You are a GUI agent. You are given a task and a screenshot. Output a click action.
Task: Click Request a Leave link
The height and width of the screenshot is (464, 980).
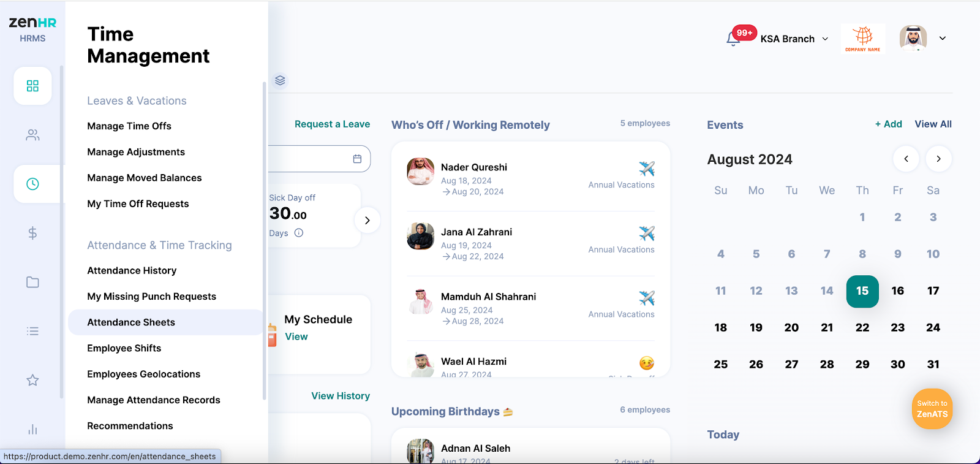[x=332, y=124]
